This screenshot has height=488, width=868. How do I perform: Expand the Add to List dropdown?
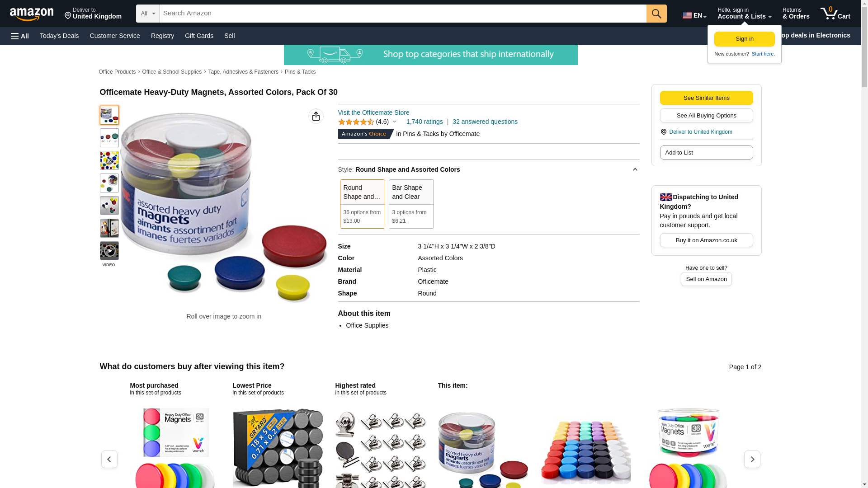coord(706,153)
